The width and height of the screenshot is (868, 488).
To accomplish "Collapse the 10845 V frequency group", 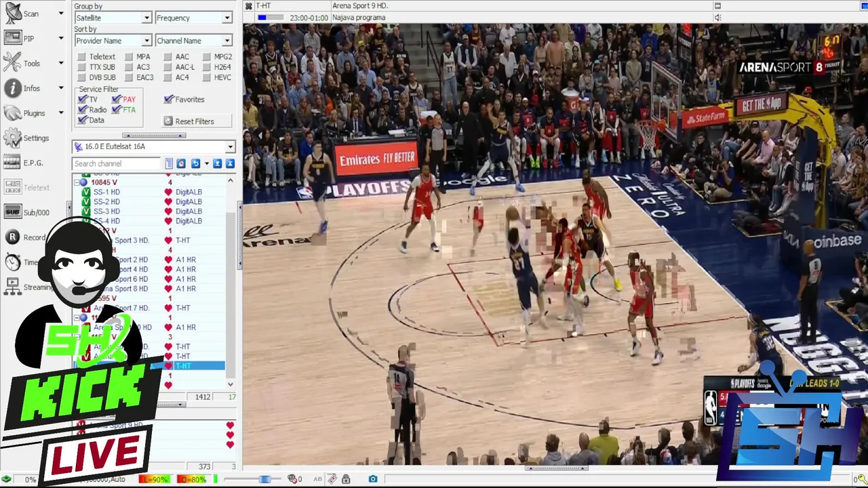I will [x=77, y=182].
